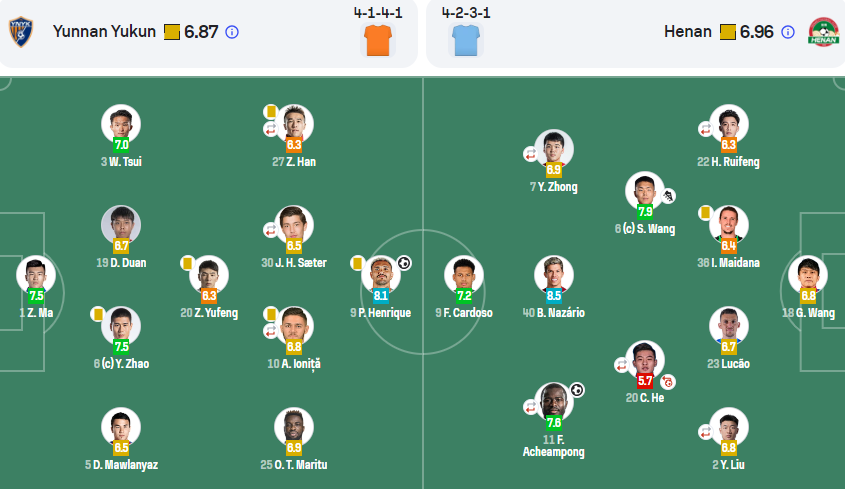
Task: Click F. Cardoso's 7.2 rating badge
Action: point(464,295)
